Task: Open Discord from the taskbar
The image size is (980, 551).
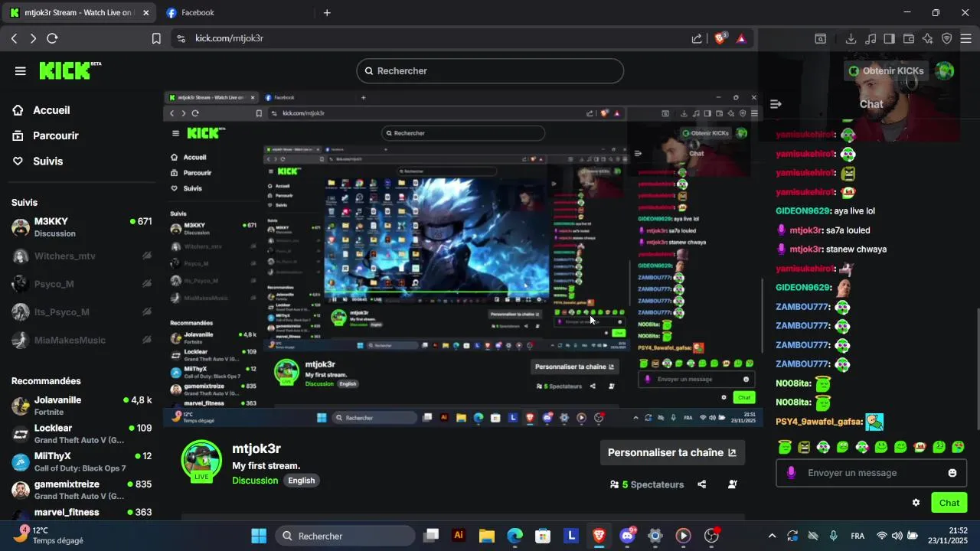Action: pos(627,536)
